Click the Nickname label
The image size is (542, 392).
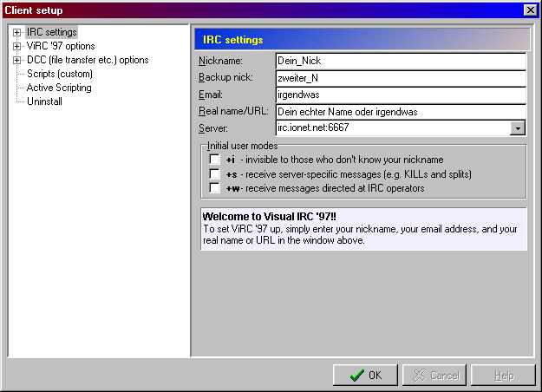(220, 61)
